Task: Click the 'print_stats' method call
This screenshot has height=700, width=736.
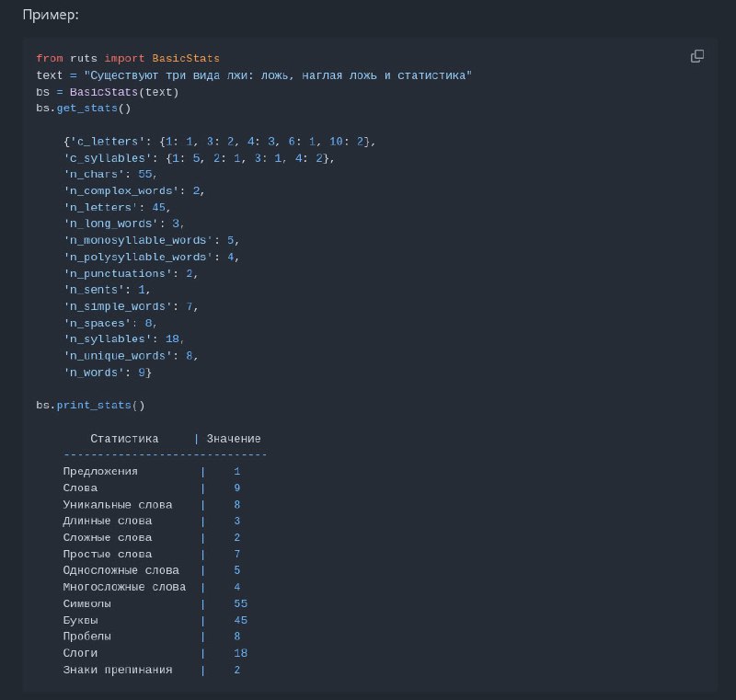Action: coord(94,406)
